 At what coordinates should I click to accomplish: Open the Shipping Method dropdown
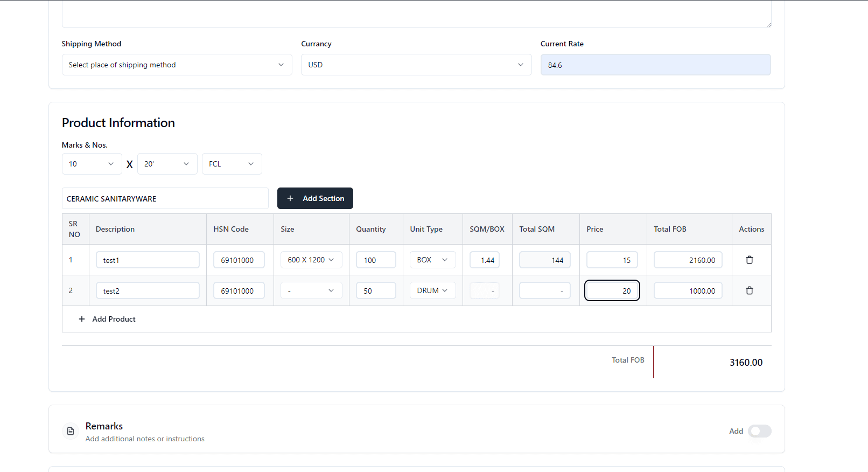177,65
